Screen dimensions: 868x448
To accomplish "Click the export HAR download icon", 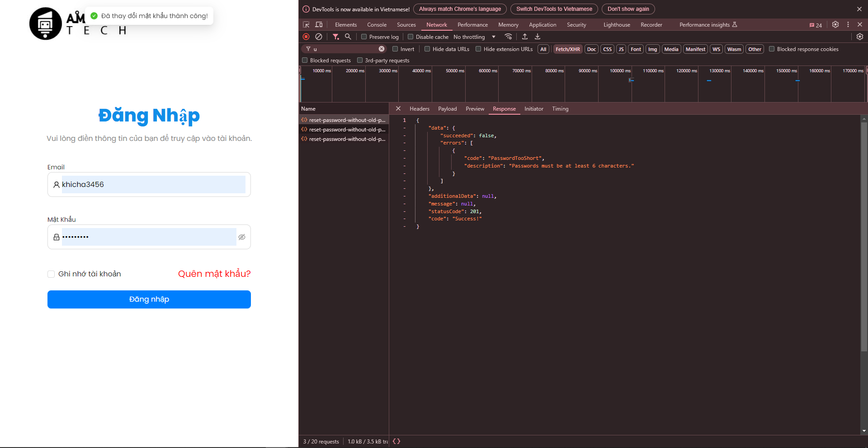I will (538, 37).
